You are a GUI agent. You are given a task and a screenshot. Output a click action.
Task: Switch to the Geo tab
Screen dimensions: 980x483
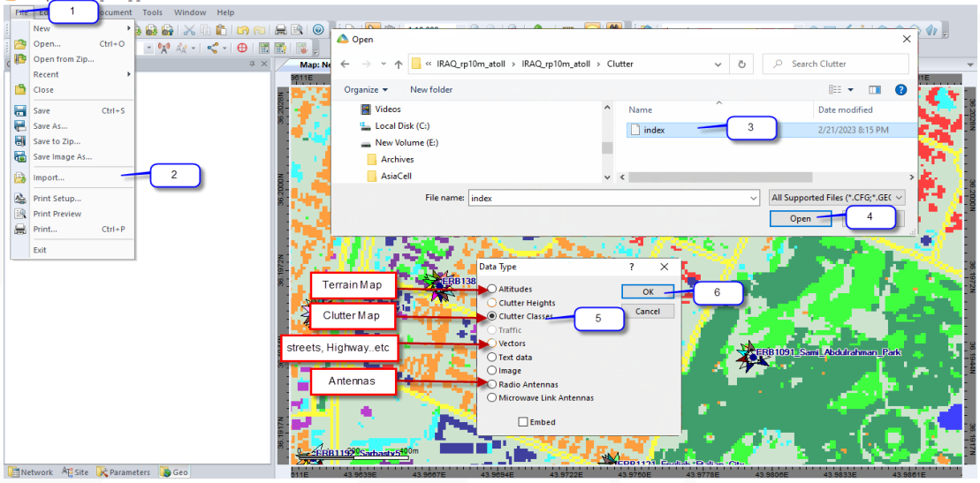coord(174,472)
